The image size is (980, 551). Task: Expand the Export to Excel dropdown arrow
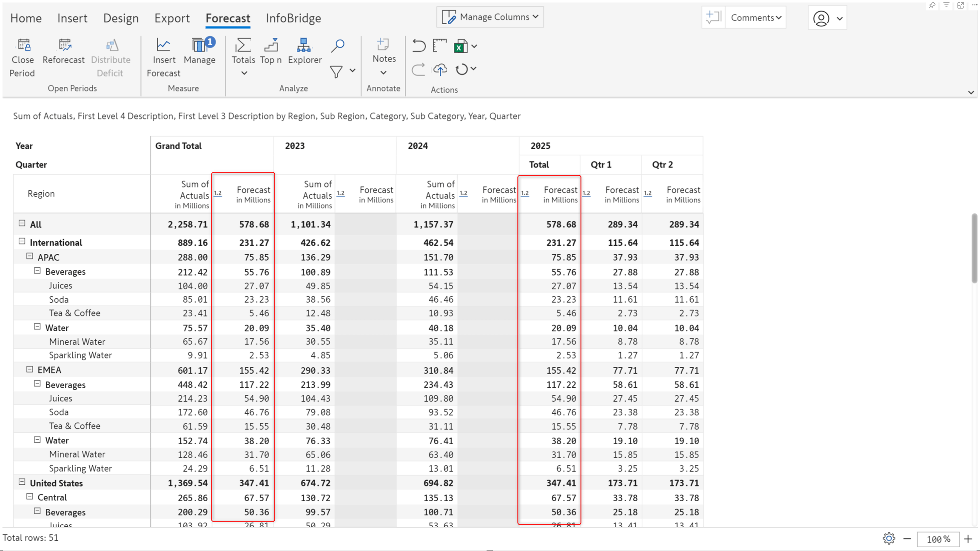474,46
